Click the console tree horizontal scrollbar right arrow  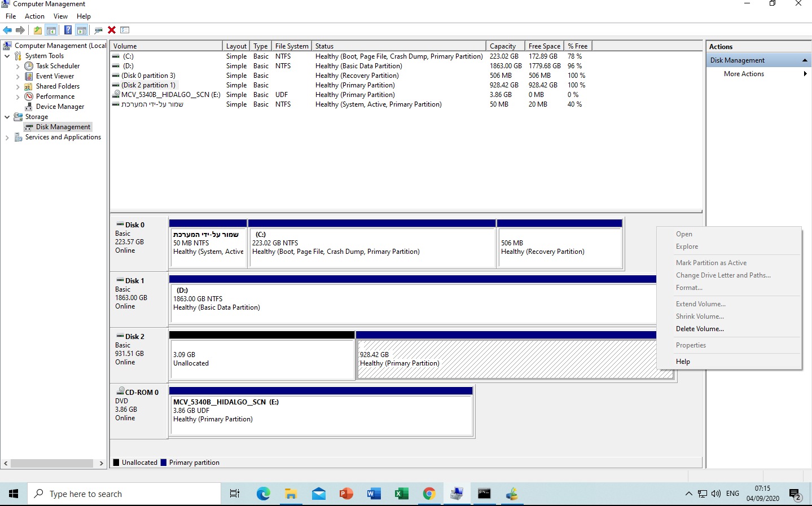point(101,463)
